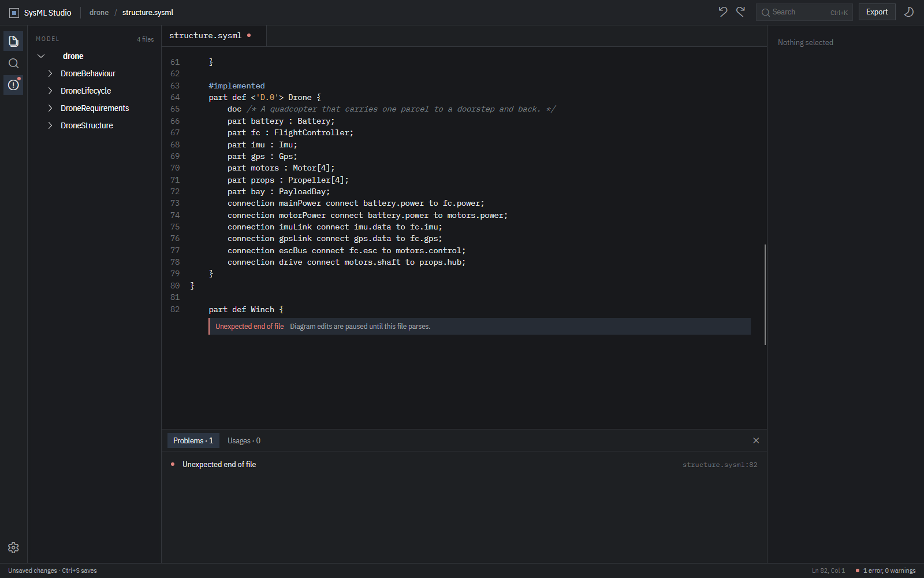Viewport: 924px width, 578px height.
Task: Expand the DroneRequirements chevron
Action: (50, 108)
